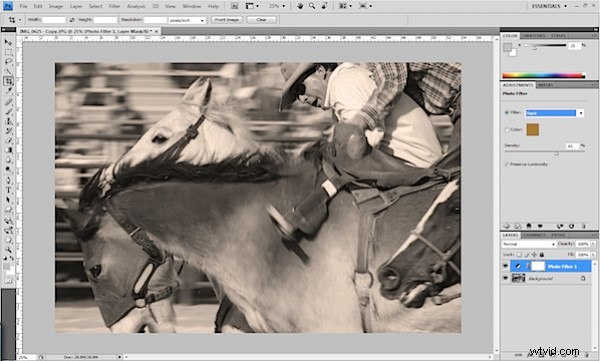
Task: Select the Dodge tool
Action: [x=8, y=169]
